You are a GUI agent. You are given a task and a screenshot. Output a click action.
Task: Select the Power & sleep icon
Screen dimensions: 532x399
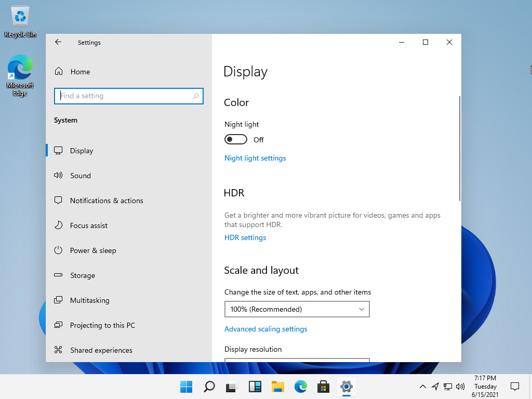click(x=59, y=250)
